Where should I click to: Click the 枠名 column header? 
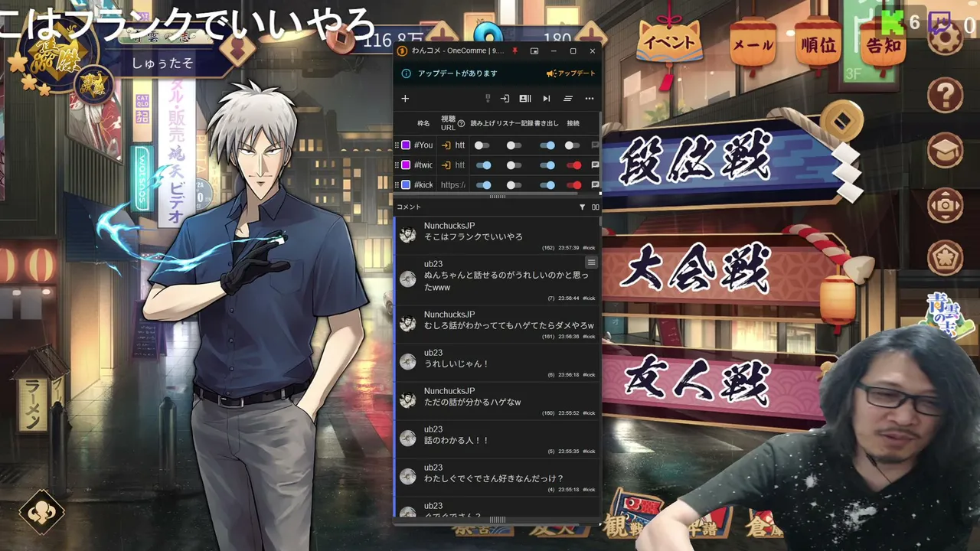[x=423, y=123]
